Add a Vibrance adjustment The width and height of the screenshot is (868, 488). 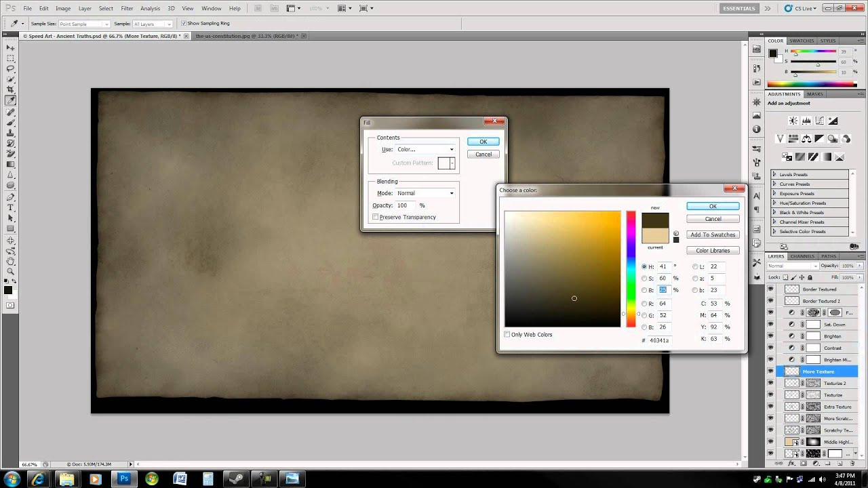point(781,139)
